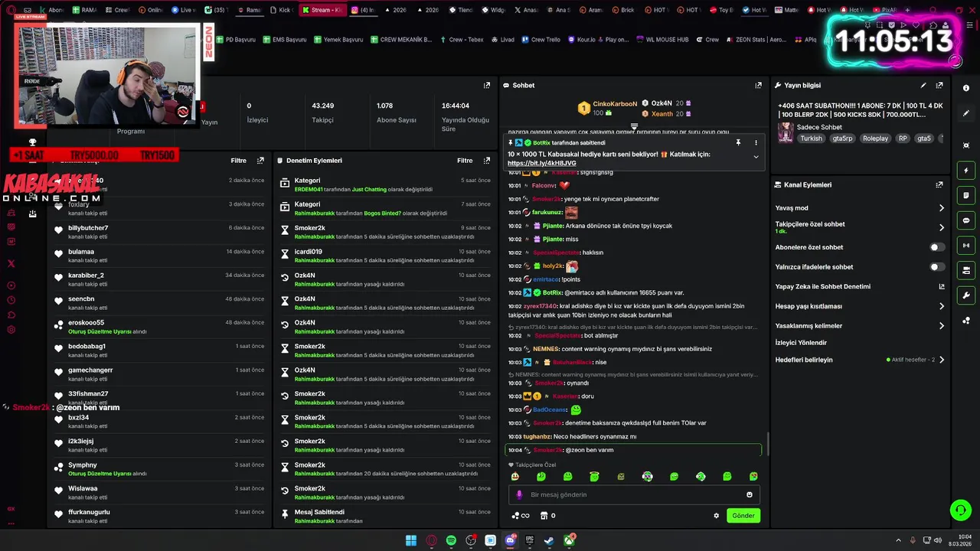Open Epic Games from the taskbar
Screen dimensions: 980x551
(529, 540)
